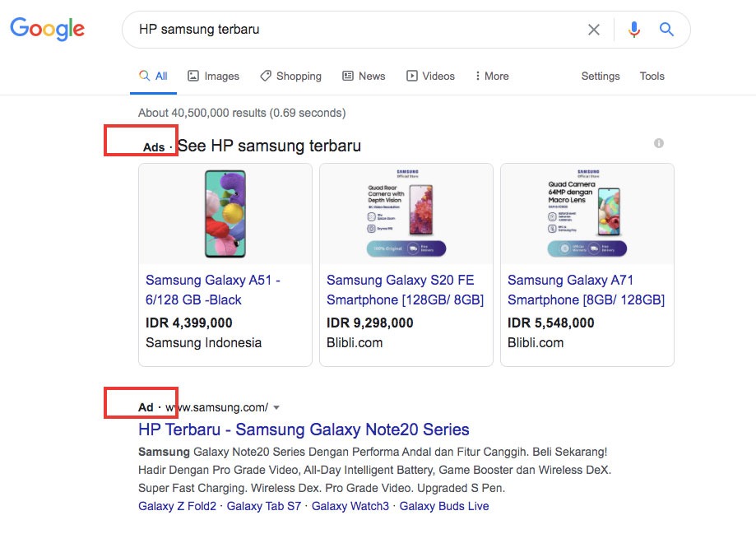Screen dimensions: 756x534
Task: Click IDR 5,548,000 price text
Action: pos(550,323)
